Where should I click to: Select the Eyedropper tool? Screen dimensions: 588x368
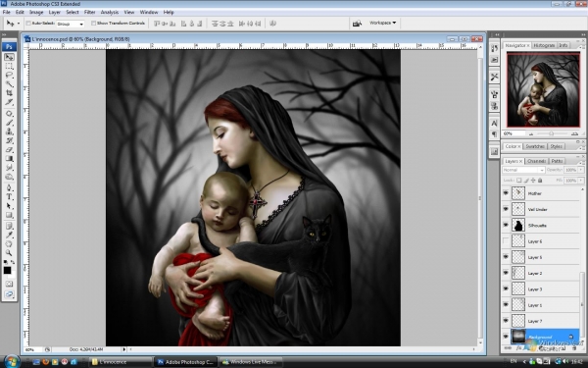coord(9,236)
